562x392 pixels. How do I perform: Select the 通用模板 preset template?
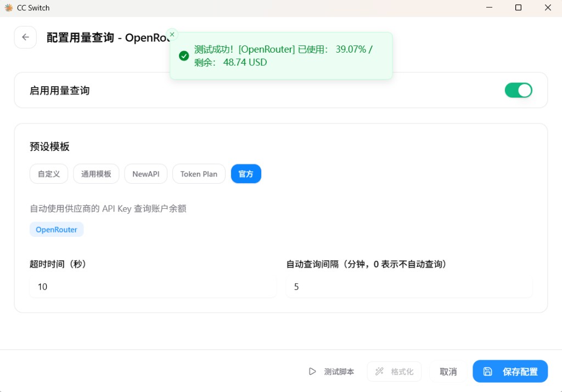(96, 174)
